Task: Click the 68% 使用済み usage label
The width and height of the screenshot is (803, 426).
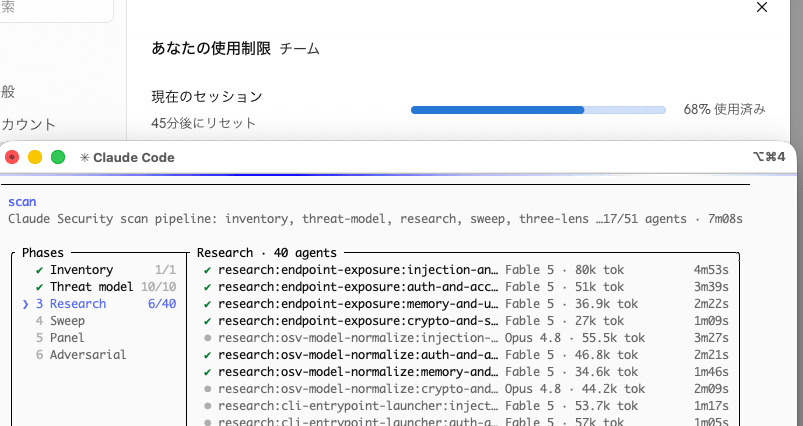Action: pyautogui.click(x=725, y=109)
